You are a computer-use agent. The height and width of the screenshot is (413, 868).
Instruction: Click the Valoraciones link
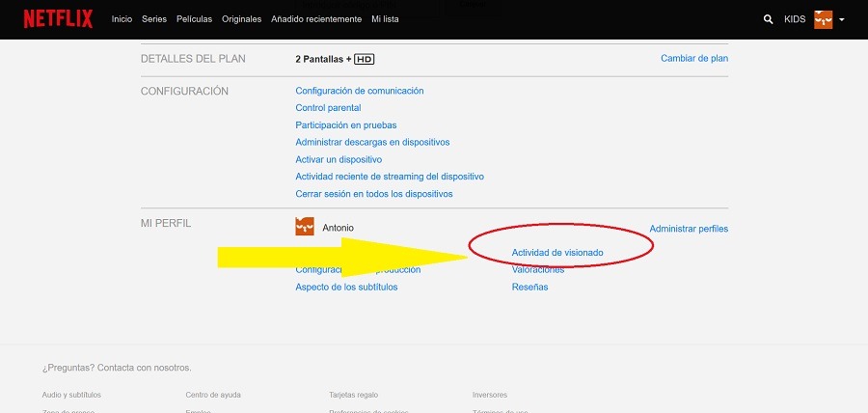538,269
